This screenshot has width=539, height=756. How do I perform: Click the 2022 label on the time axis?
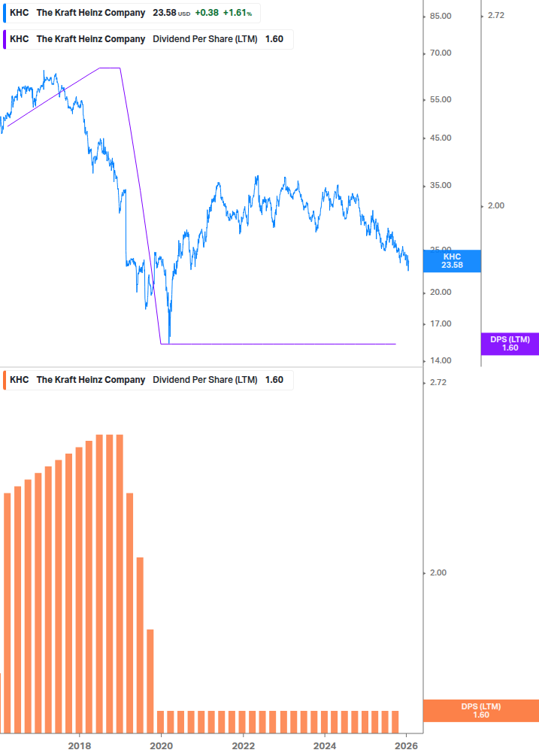(244, 746)
